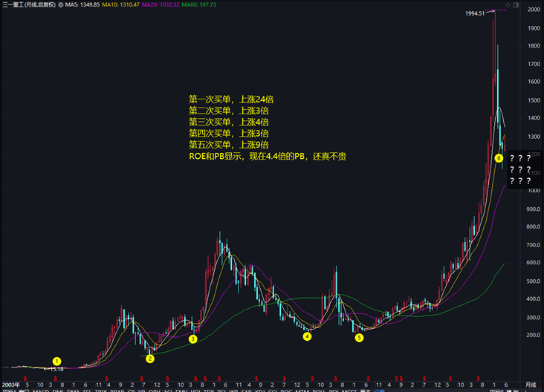Select the MA10: 1310.47 indicator label
Screen dimensions: 544x392
120,5
